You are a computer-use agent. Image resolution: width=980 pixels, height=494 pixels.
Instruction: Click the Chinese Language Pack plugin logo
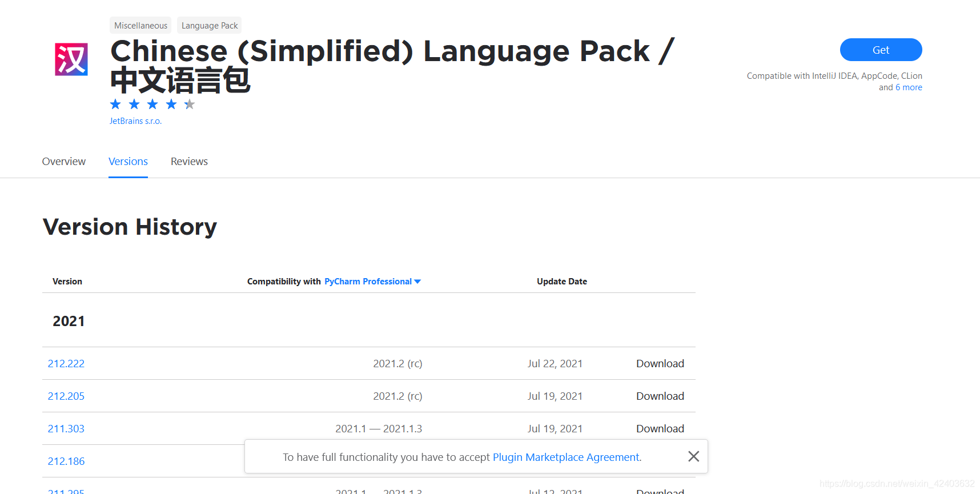71,59
